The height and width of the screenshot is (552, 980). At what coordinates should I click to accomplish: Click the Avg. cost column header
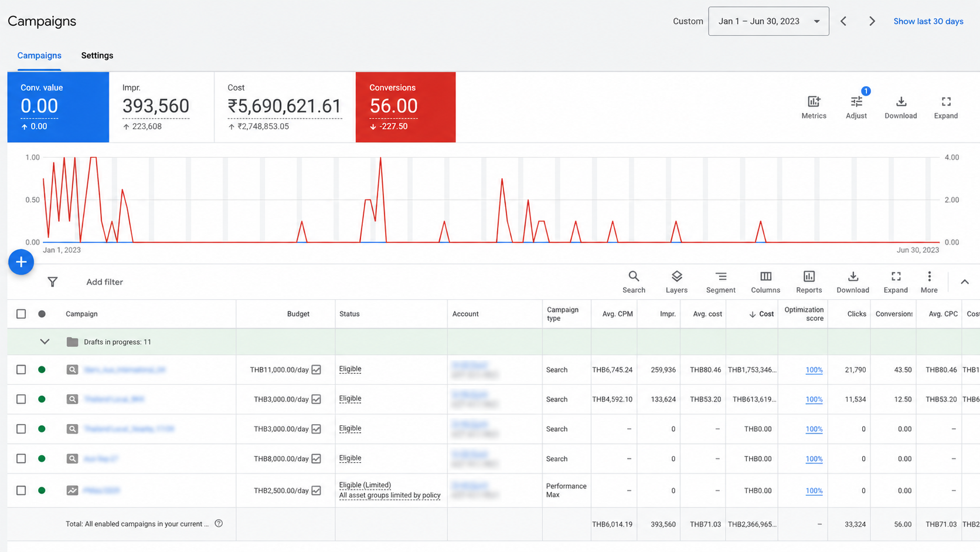[x=707, y=314]
